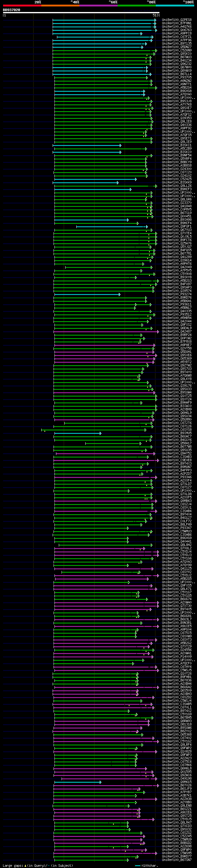Select the UniRef100_A9P8E7 label
Viewport: 197px width, 868px height.
point(177,345)
